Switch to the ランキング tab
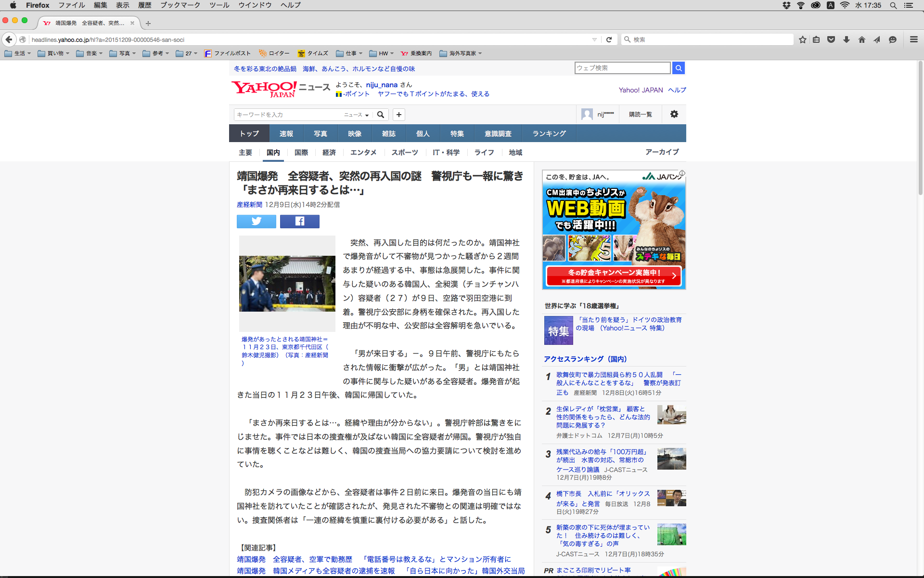This screenshot has height=578, width=924. coord(549,133)
